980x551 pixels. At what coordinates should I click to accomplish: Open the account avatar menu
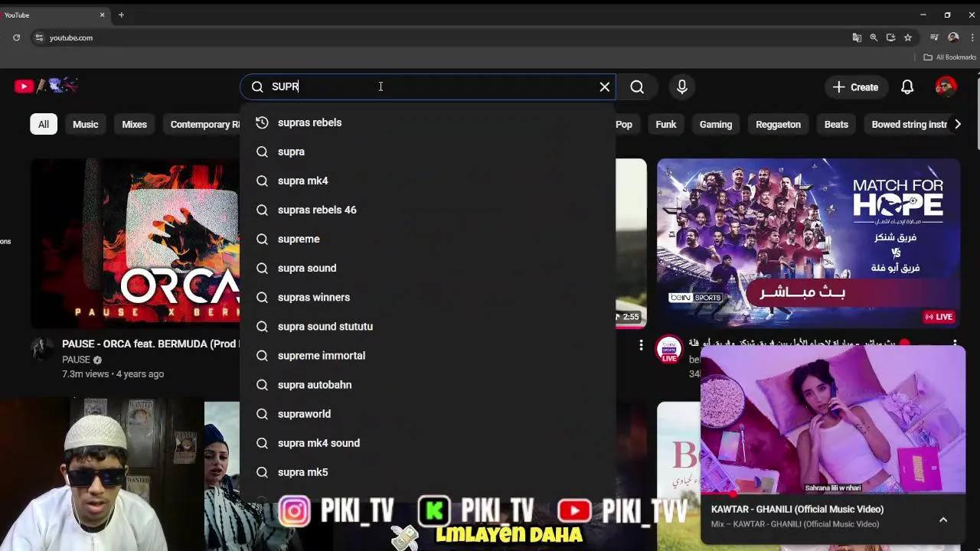pos(946,86)
